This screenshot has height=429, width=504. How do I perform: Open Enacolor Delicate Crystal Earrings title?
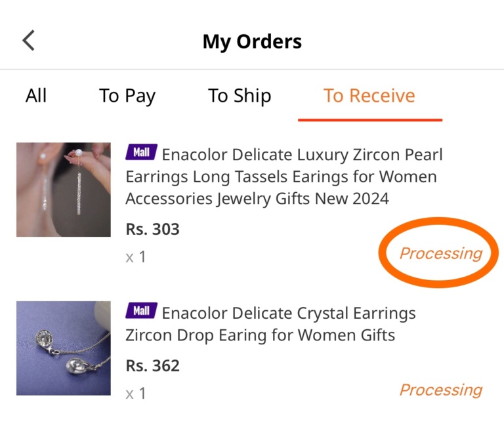(x=270, y=324)
